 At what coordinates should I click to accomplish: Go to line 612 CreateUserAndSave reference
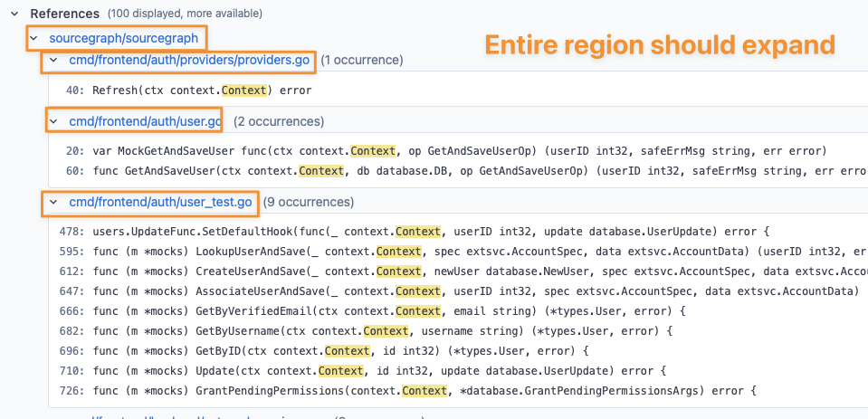click(463, 271)
